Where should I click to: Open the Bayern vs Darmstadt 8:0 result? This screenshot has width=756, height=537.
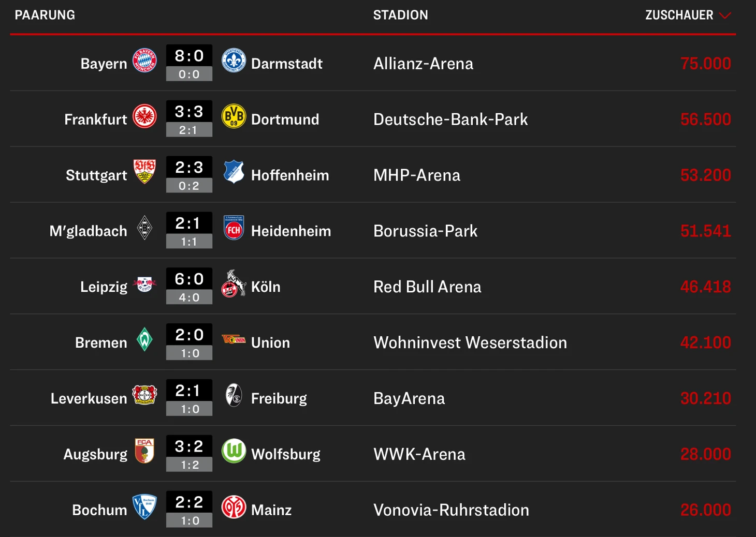click(x=189, y=56)
